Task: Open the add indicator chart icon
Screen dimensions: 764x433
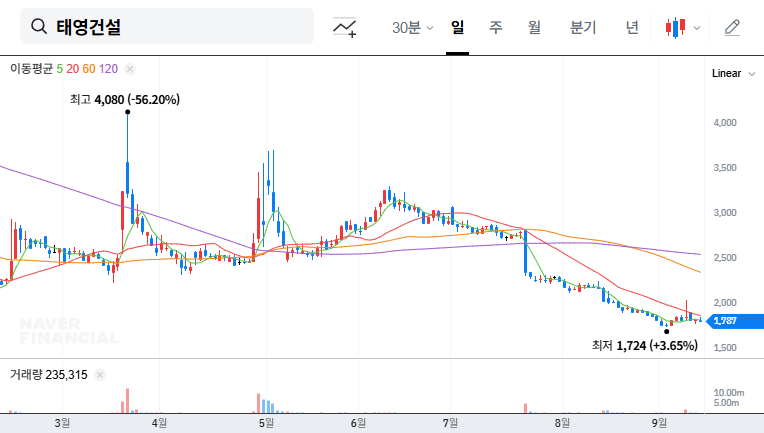Action: pyautogui.click(x=344, y=27)
